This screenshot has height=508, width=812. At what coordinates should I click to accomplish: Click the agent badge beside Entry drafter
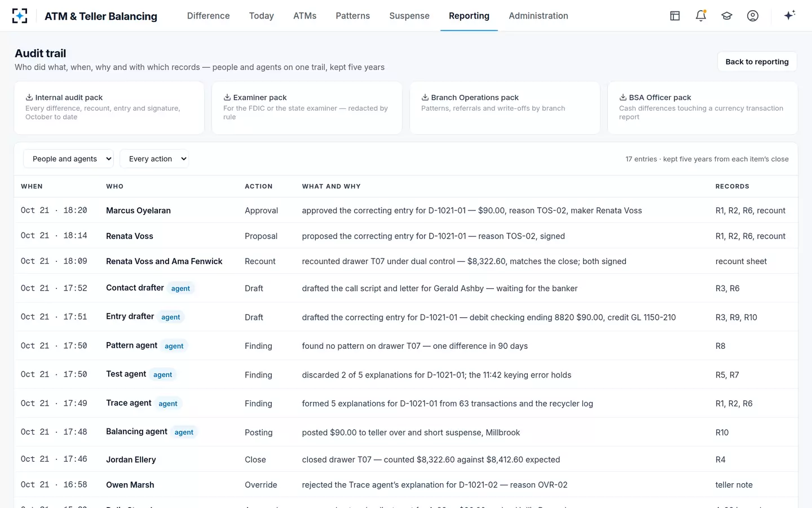(x=171, y=317)
